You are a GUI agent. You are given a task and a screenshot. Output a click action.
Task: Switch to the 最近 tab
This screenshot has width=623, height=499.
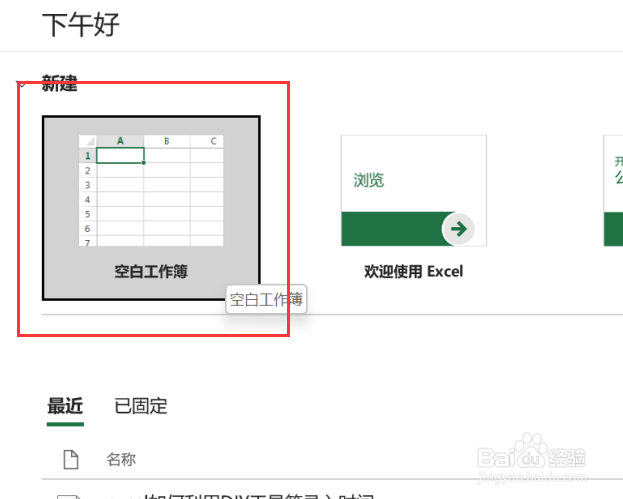click(x=65, y=406)
